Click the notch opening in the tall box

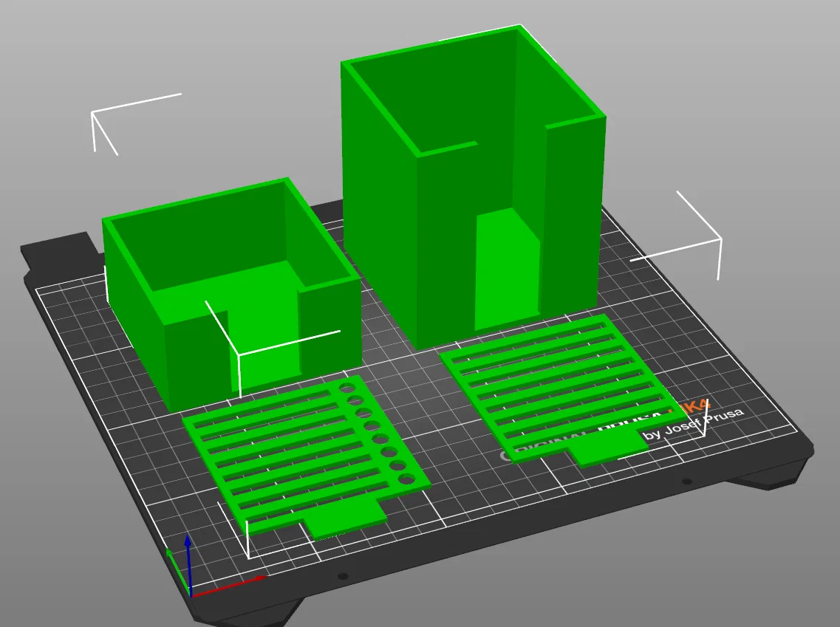pos(508,268)
